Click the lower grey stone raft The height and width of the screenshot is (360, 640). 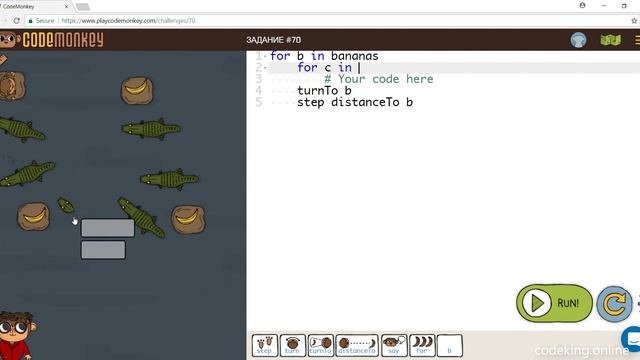click(103, 249)
